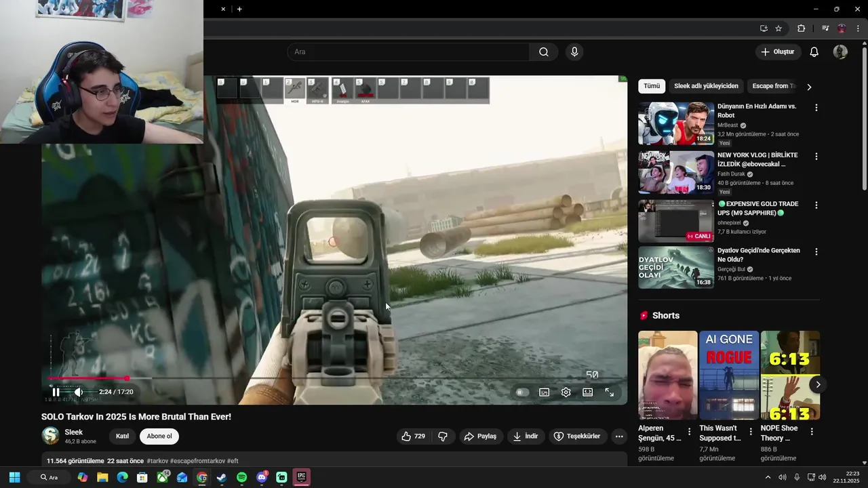Select Tümü filter chip
Image resolution: width=868 pixels, height=488 pixels.
click(x=652, y=86)
